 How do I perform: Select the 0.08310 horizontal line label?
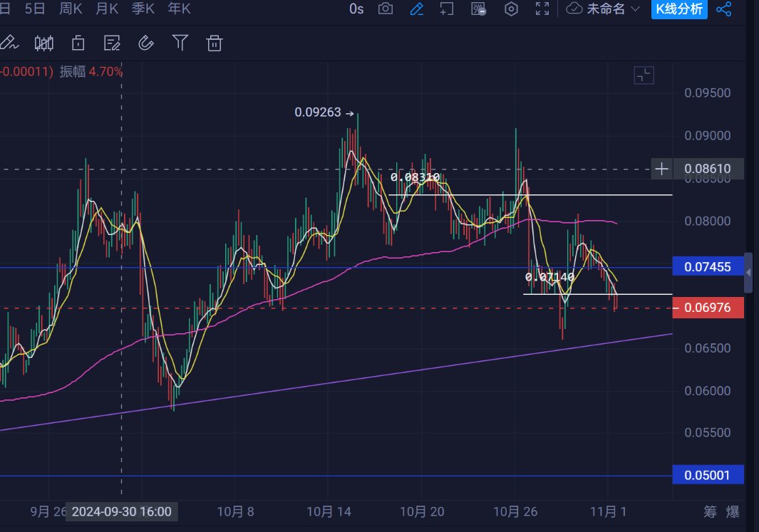(415, 177)
